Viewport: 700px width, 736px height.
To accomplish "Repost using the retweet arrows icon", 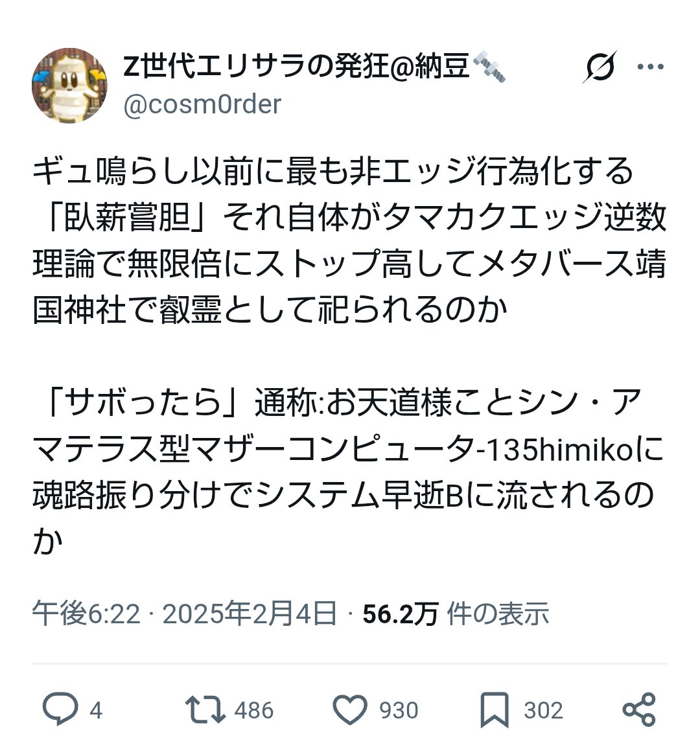I will pyautogui.click(x=205, y=709).
